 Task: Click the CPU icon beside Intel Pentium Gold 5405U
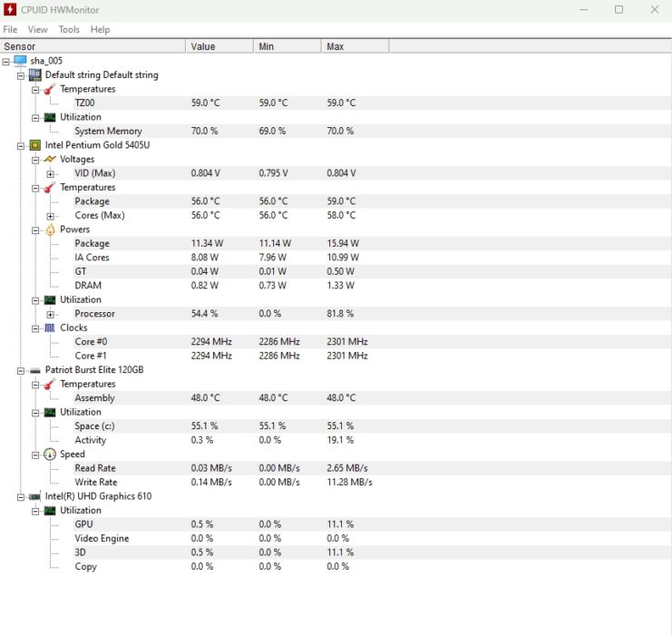(35, 145)
